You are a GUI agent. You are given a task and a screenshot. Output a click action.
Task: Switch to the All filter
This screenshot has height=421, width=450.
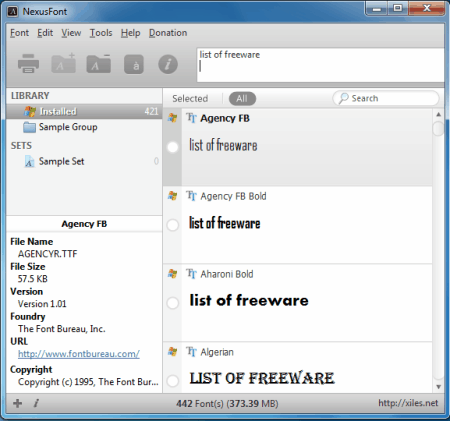pyautogui.click(x=242, y=99)
